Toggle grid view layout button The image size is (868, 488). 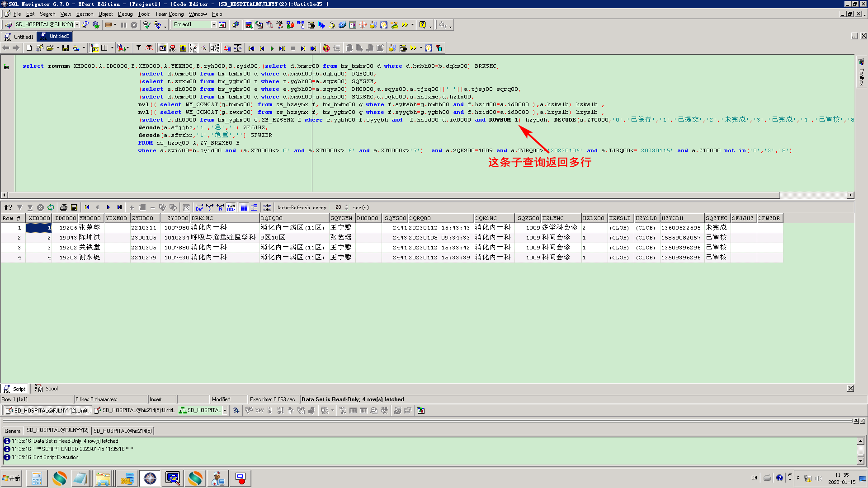point(244,207)
